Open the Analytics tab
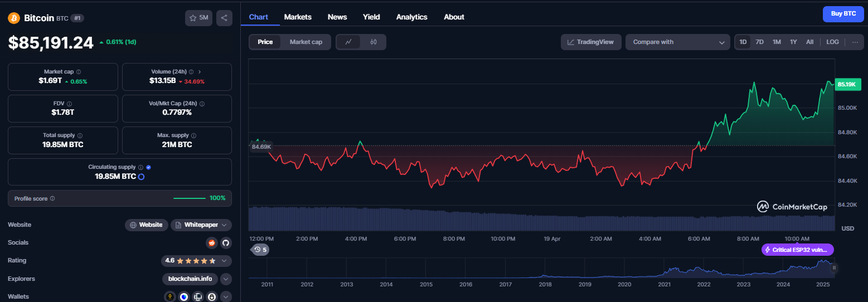 (411, 17)
